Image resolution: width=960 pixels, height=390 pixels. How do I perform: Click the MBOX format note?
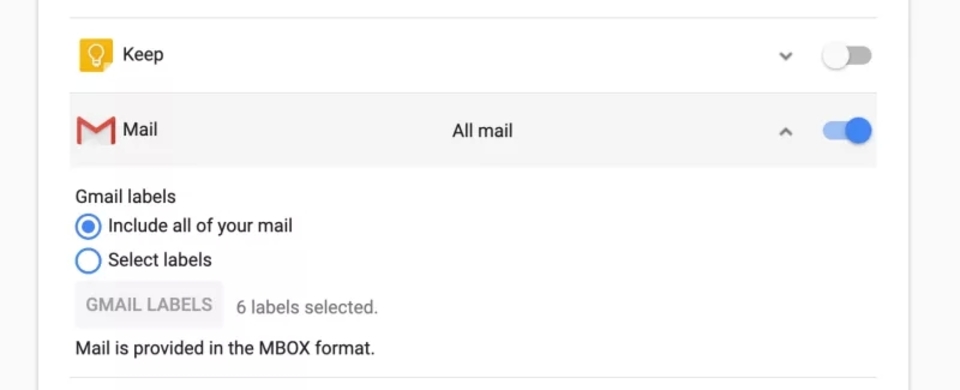pos(225,348)
